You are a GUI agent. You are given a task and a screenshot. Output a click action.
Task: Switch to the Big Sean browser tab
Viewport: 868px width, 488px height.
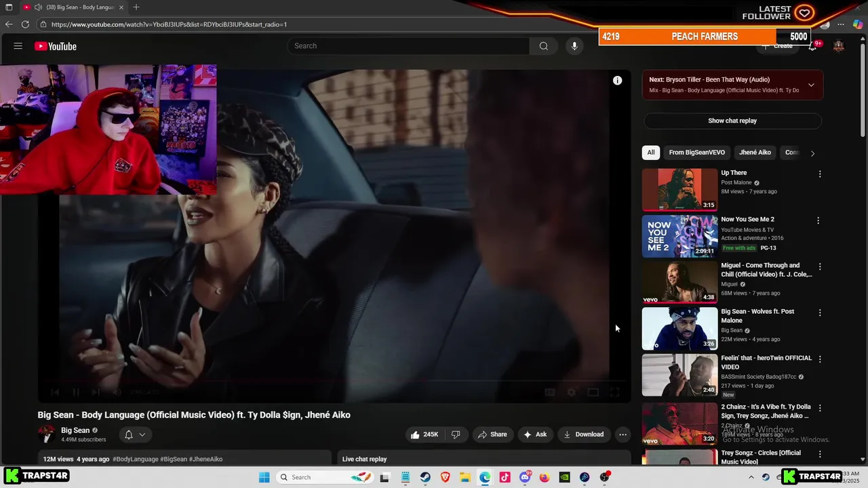coord(75,7)
